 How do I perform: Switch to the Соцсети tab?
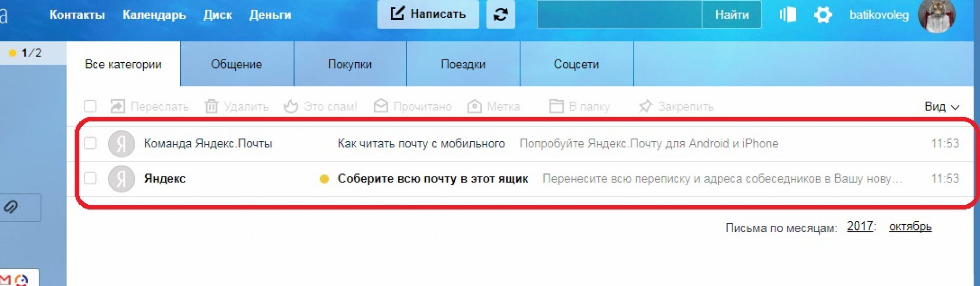point(576,64)
